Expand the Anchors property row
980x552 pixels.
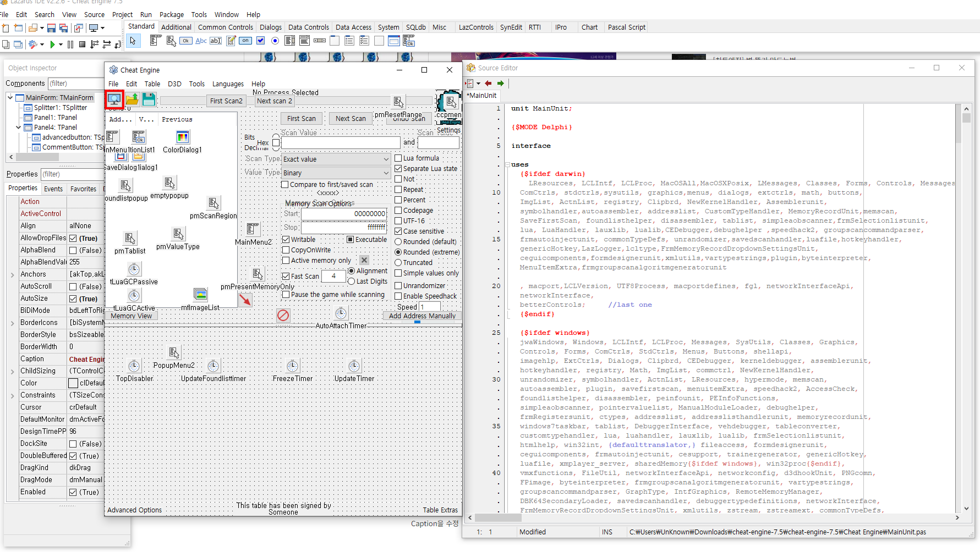[12, 274]
